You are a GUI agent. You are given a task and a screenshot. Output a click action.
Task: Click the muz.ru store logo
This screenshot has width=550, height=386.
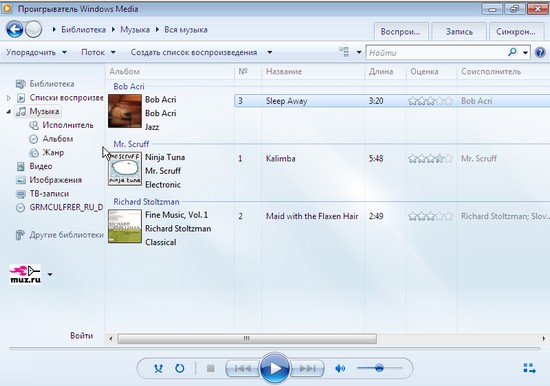point(25,274)
